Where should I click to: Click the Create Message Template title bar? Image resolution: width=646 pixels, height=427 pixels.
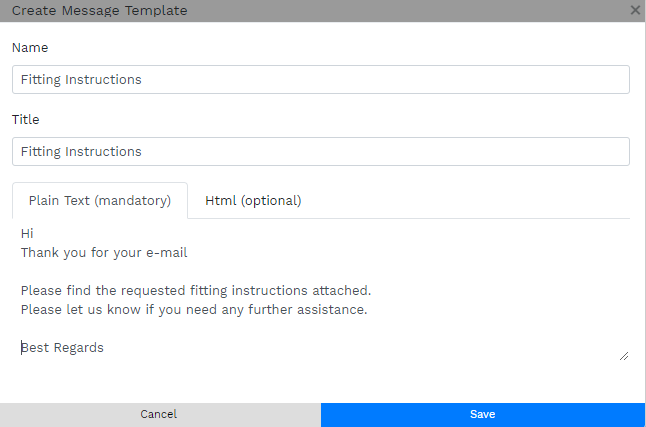(300, 10)
